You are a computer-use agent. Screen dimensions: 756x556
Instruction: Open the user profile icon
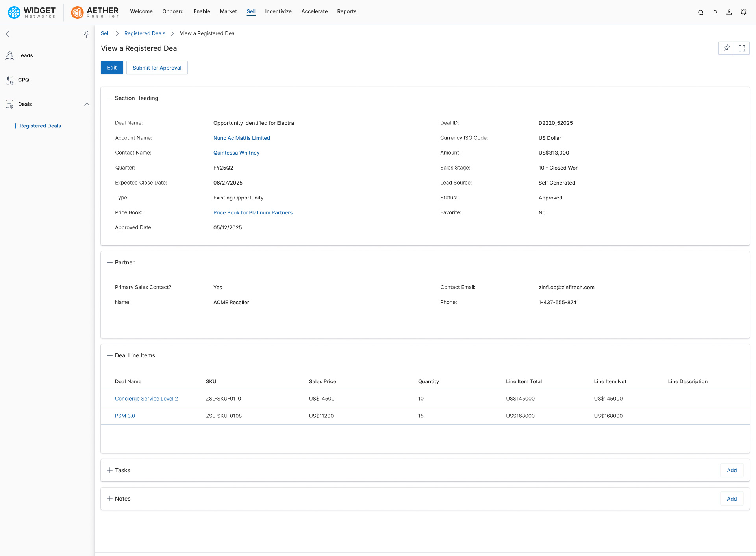[729, 12]
